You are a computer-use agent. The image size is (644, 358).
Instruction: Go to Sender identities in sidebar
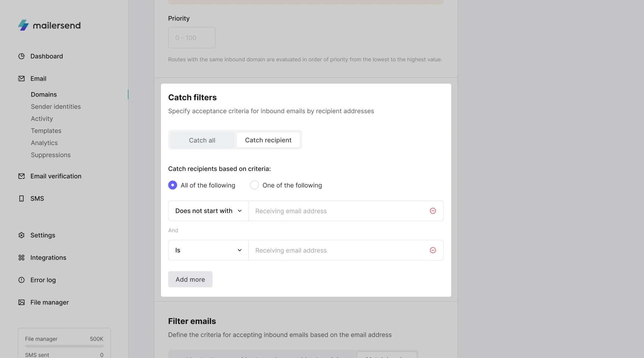coord(56,107)
